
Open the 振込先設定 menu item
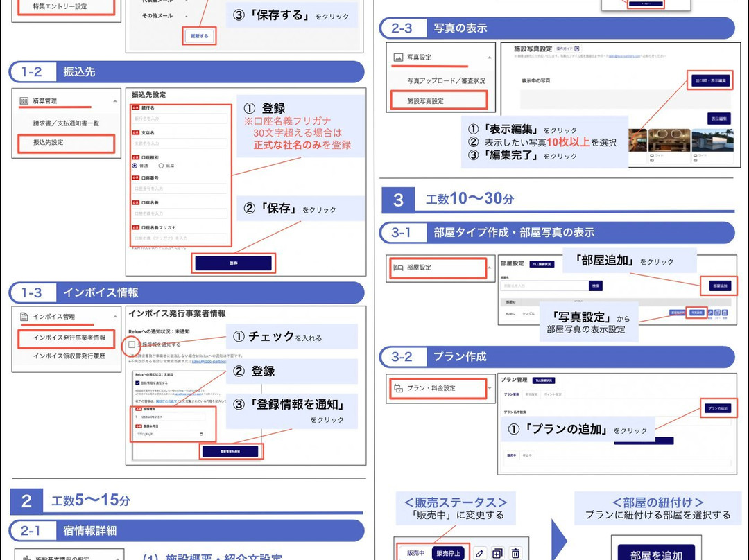64,142
